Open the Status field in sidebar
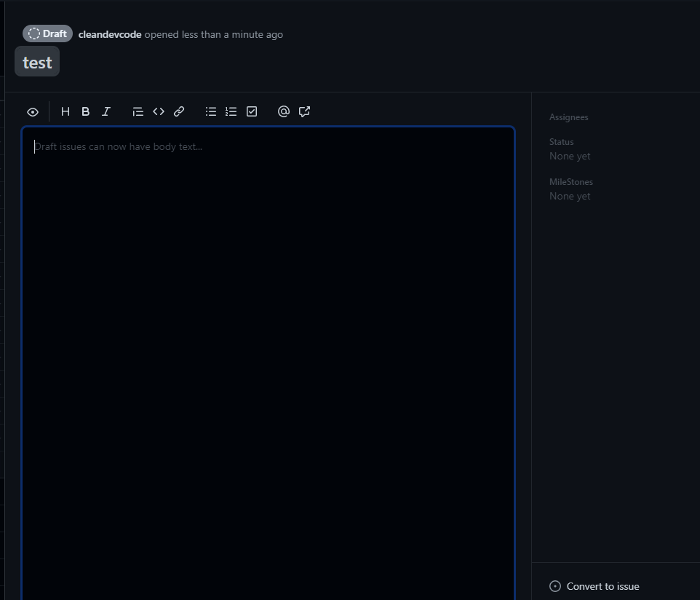The image size is (700, 600). pyautogui.click(x=561, y=141)
